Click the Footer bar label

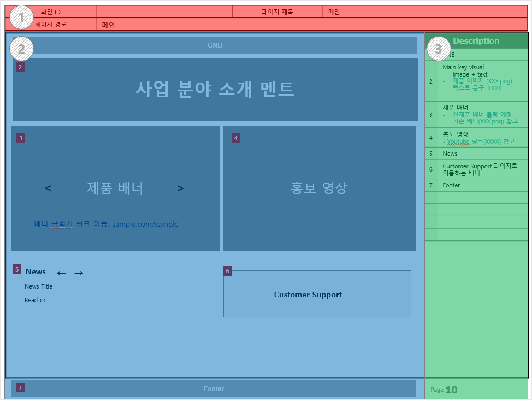(214, 389)
